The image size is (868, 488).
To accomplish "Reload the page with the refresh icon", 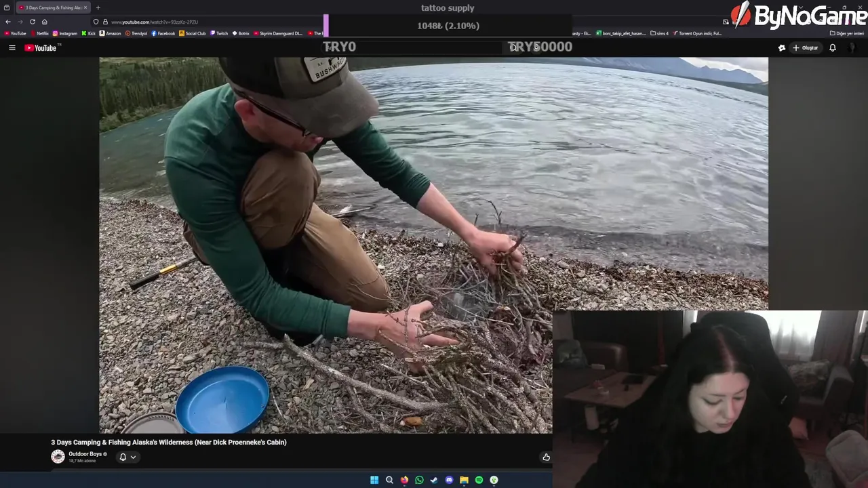I will coord(32,22).
